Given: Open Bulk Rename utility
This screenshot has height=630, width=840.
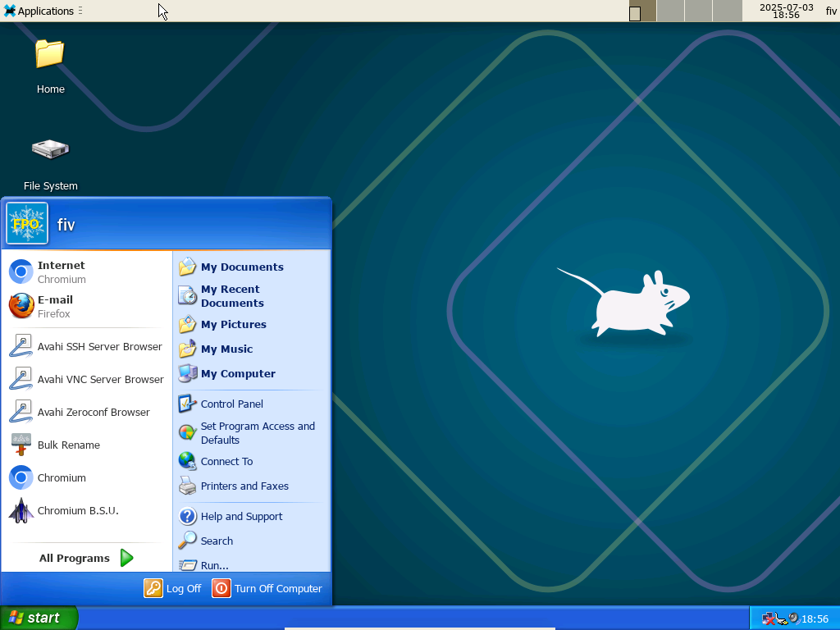Looking at the screenshot, I should pyautogui.click(x=68, y=445).
